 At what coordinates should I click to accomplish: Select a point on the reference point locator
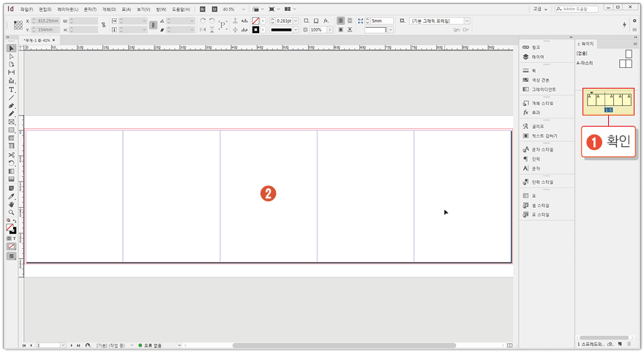[18, 25]
